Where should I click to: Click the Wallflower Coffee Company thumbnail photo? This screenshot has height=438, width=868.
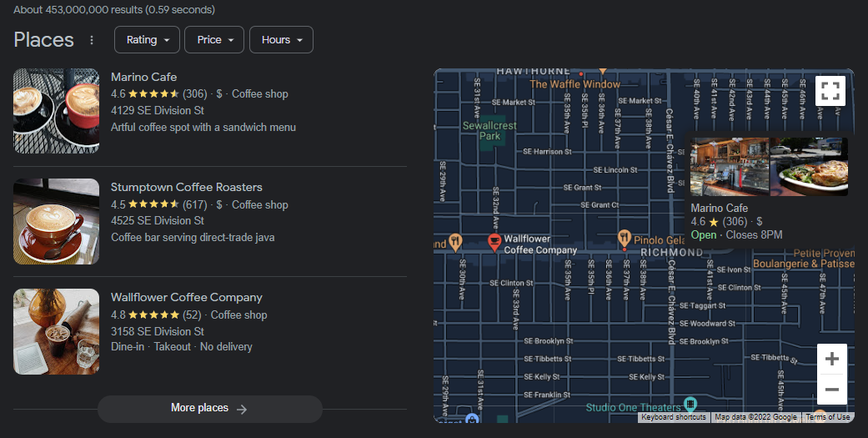(x=57, y=331)
